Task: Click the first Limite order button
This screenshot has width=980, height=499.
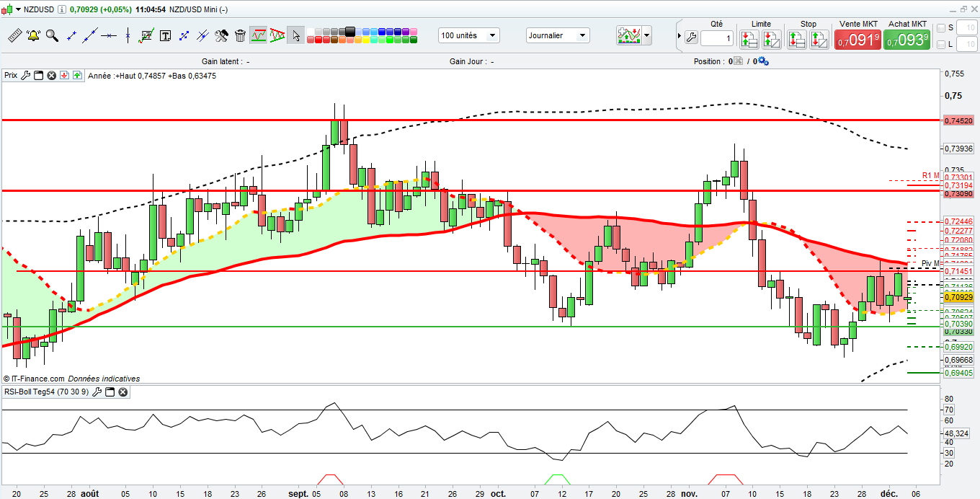Action: (x=749, y=39)
